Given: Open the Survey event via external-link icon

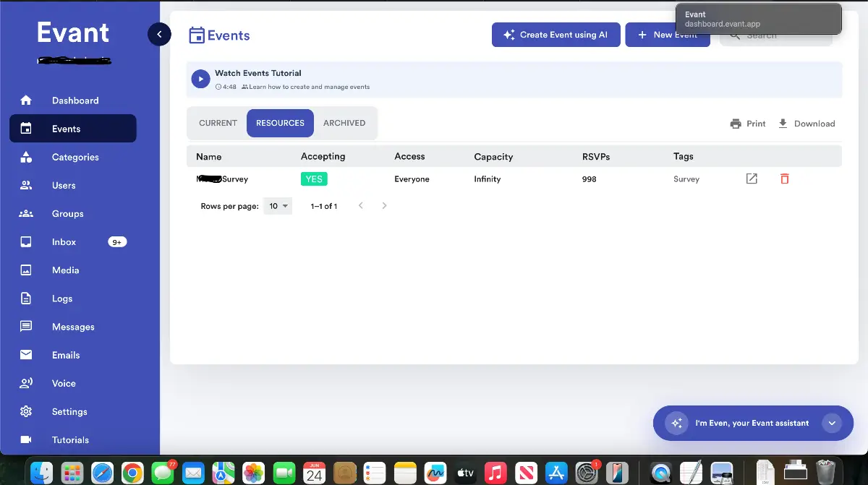Looking at the screenshot, I should point(752,179).
